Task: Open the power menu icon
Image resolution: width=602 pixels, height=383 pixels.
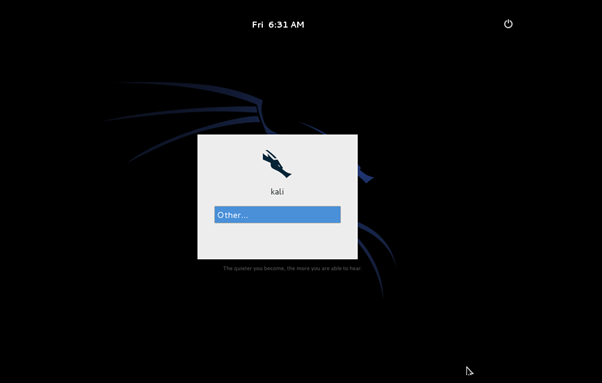Action: tap(508, 24)
